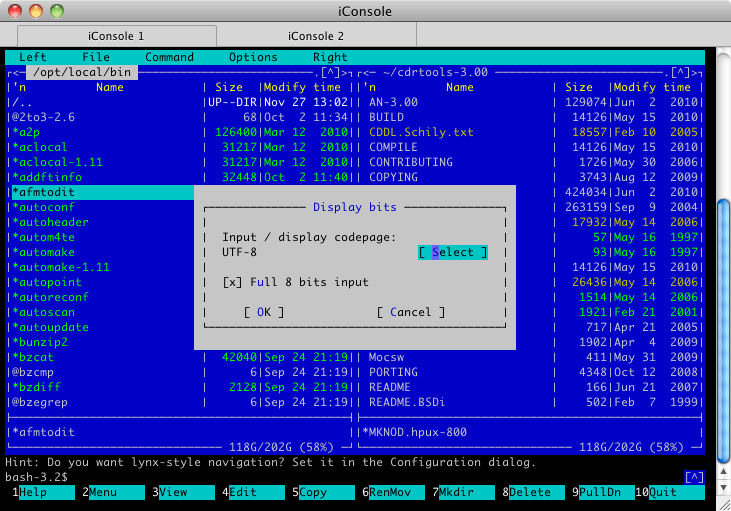Click the /opt/local/bin path label
The image size is (731, 511).
(82, 72)
